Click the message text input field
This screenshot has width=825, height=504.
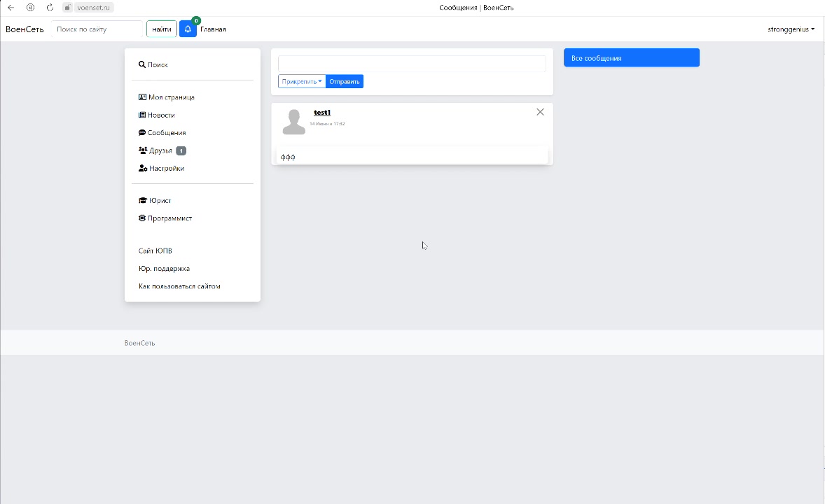tap(412, 64)
